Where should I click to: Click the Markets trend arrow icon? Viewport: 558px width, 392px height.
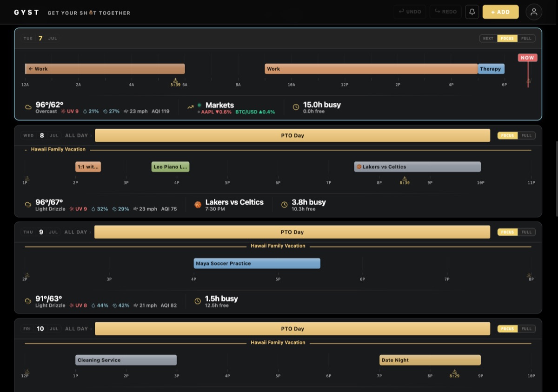coord(190,107)
